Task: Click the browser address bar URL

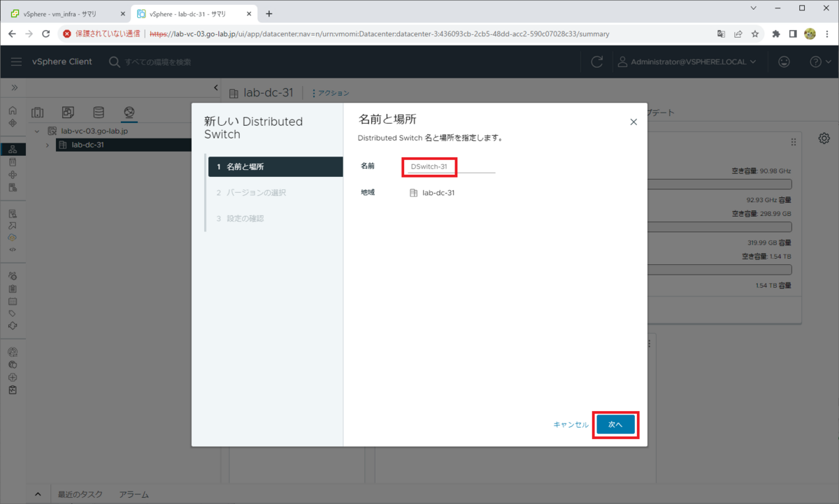Action: tap(380, 34)
